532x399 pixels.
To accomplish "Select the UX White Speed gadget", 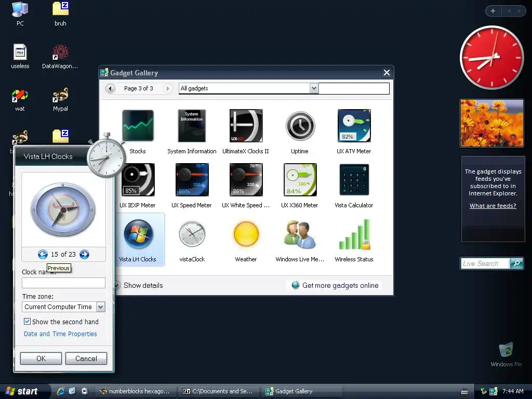I will [246, 185].
